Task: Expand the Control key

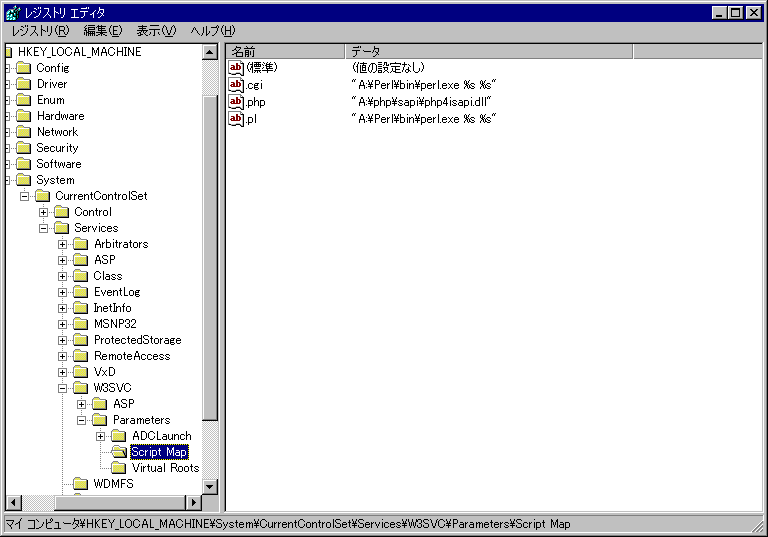Action: click(43, 212)
